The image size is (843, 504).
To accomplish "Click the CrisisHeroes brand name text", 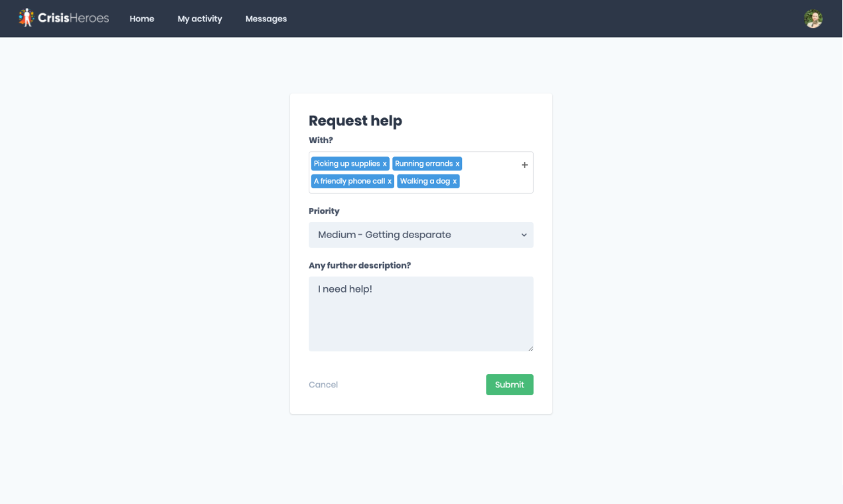I will tap(74, 19).
